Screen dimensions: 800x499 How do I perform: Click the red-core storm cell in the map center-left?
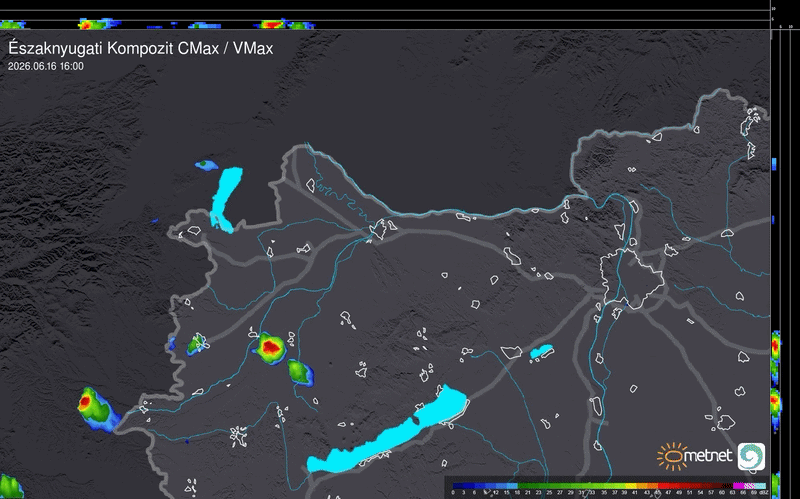pos(271,348)
